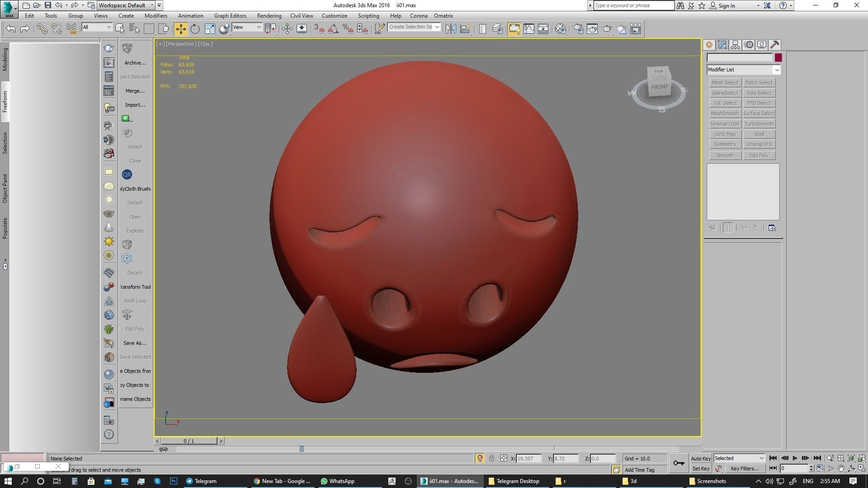The height and width of the screenshot is (488, 868).
Task: Switch to Freeform ribbon tab
Action: (x=5, y=102)
